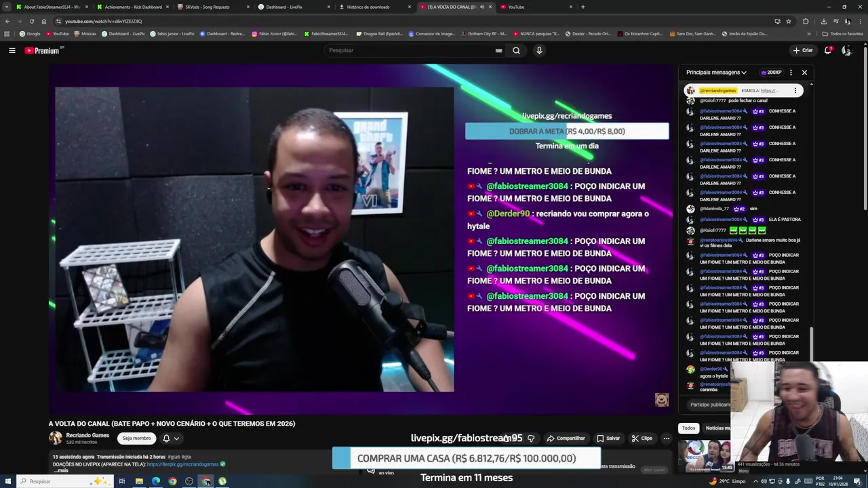Open the browser downloads icon
868x488 pixels.
(x=823, y=21)
